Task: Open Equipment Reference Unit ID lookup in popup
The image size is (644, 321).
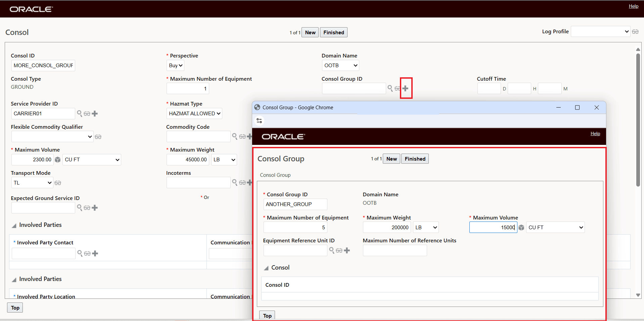Action: [x=332, y=250]
